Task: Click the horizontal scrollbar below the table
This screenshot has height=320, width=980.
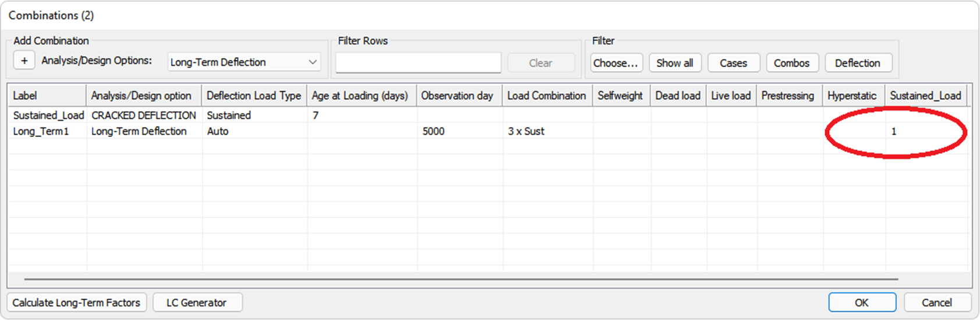Action: [x=460, y=279]
